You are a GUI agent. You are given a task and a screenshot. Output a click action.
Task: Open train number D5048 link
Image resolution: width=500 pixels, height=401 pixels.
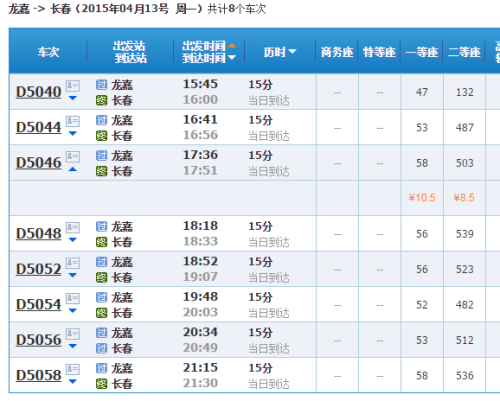39,233
